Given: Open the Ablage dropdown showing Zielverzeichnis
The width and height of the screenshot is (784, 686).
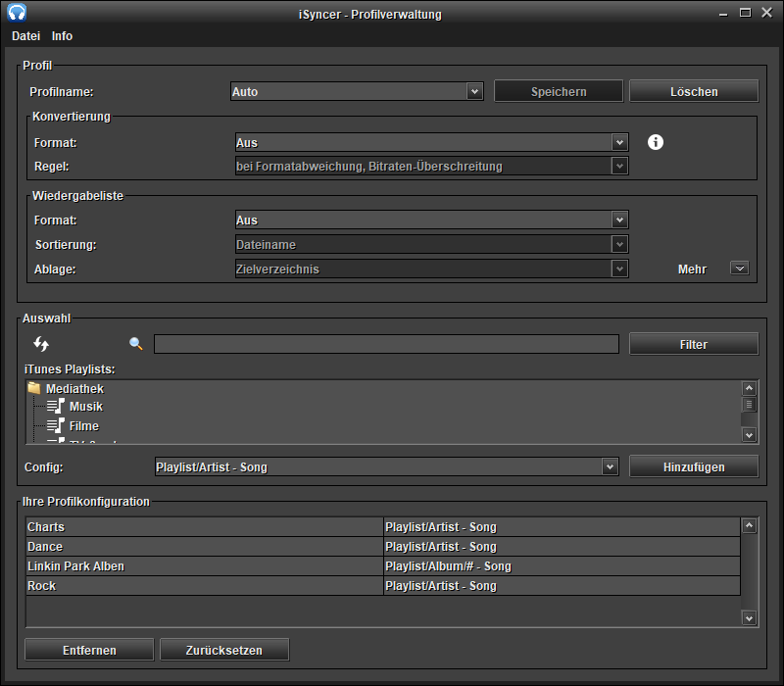Looking at the screenshot, I should 432,269.
